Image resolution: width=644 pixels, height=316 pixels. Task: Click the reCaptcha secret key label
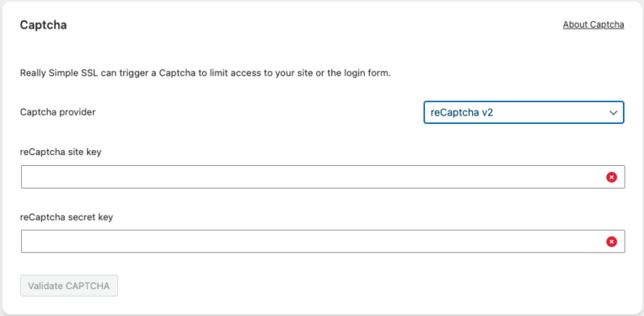point(66,217)
